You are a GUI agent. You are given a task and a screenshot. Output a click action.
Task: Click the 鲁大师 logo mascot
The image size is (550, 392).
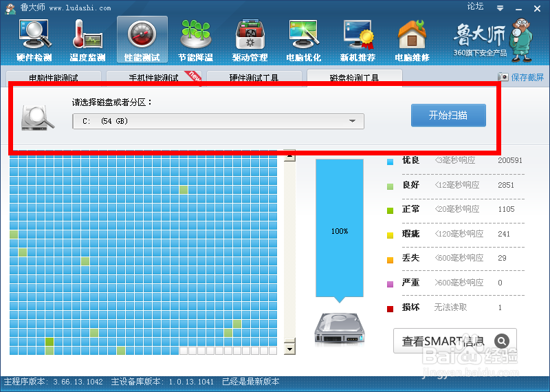(522, 40)
